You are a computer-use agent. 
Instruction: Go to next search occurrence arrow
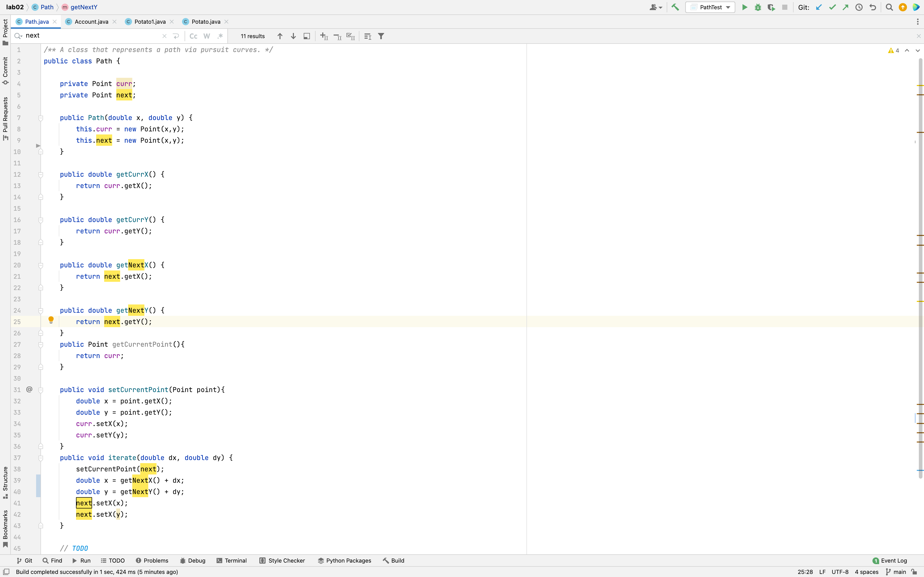(293, 36)
